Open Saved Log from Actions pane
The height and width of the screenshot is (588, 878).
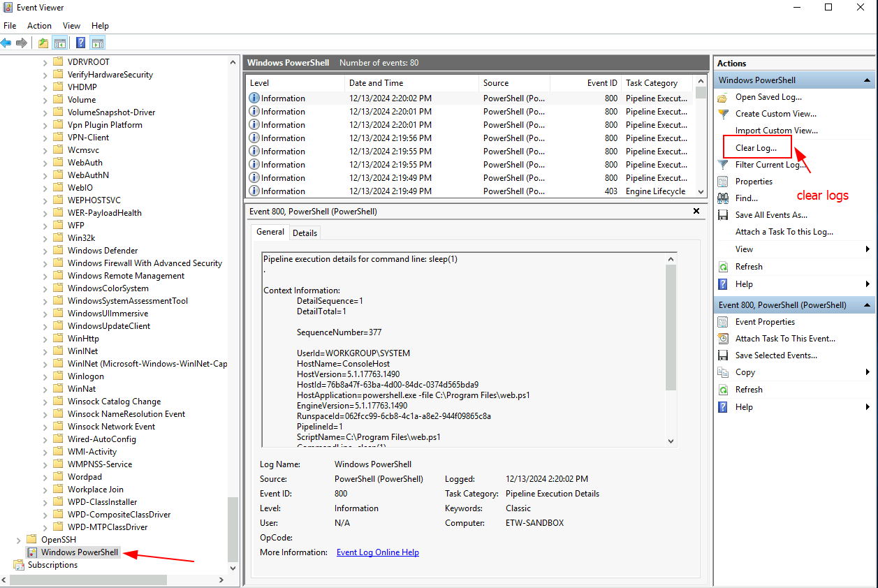tap(768, 97)
